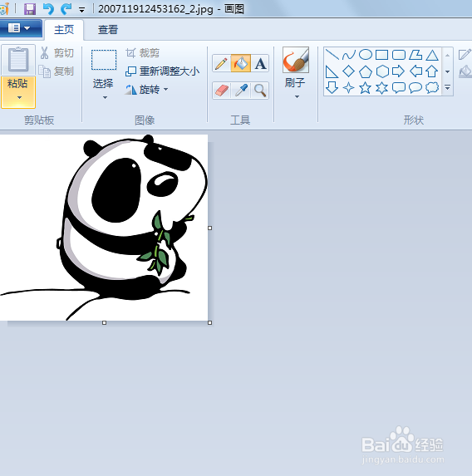
Task: Open the 旋转 dropdown
Action: click(146, 90)
